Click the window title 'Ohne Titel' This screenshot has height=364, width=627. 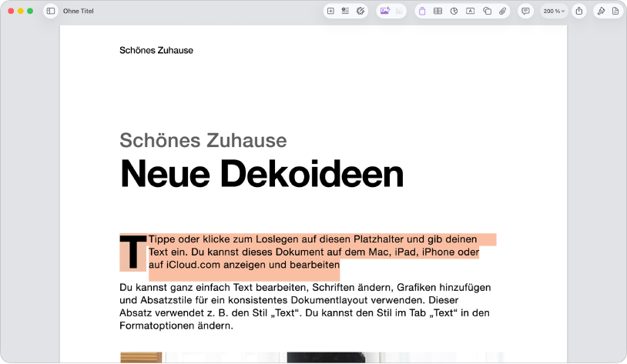click(79, 12)
